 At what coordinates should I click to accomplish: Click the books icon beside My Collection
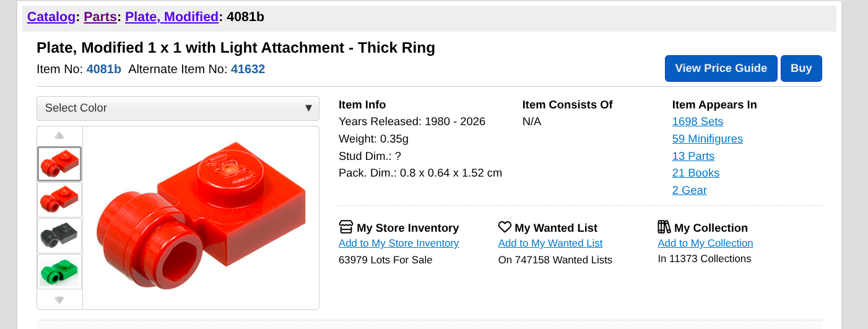pos(664,227)
